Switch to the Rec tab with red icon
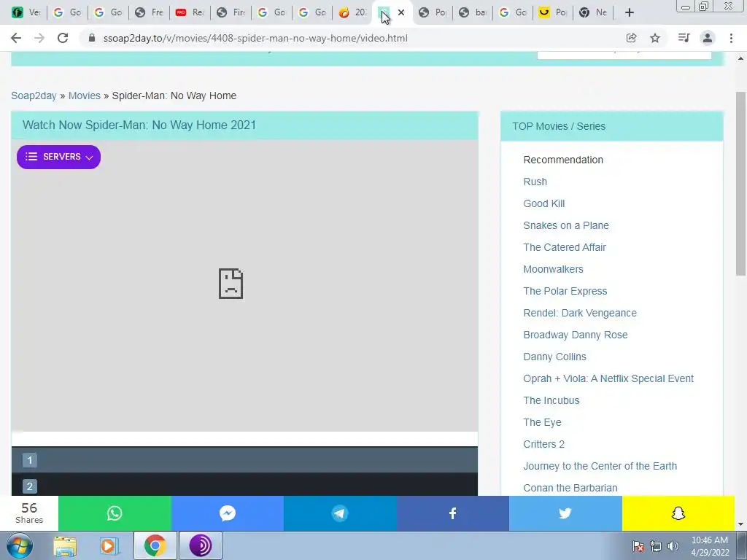Image resolution: width=747 pixels, height=560 pixels. pos(190,12)
